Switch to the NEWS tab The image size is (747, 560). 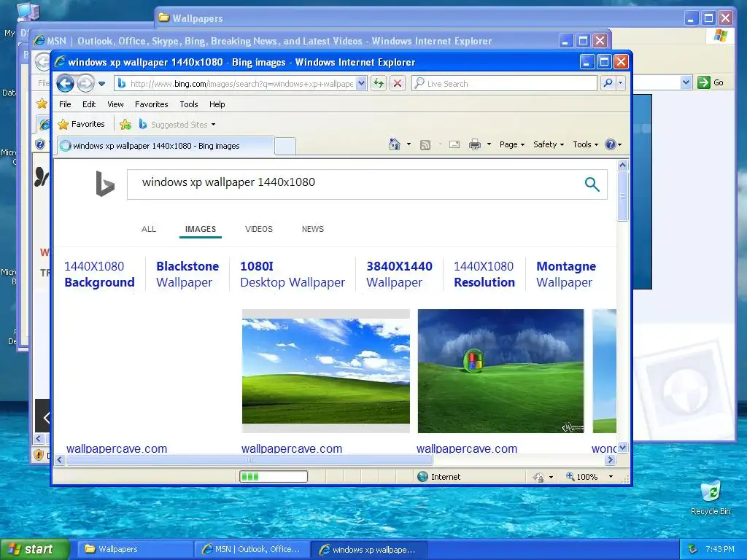coord(312,229)
